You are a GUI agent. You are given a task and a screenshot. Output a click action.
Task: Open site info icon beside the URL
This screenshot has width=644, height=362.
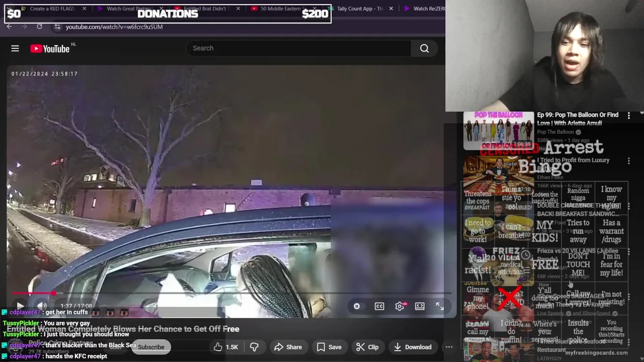57,27
